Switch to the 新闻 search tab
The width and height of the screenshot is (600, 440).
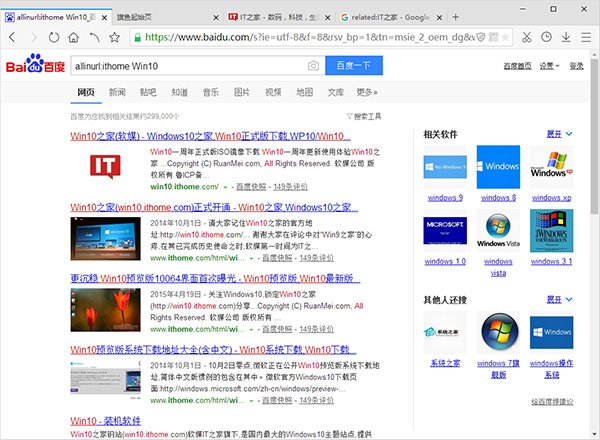[x=117, y=92]
